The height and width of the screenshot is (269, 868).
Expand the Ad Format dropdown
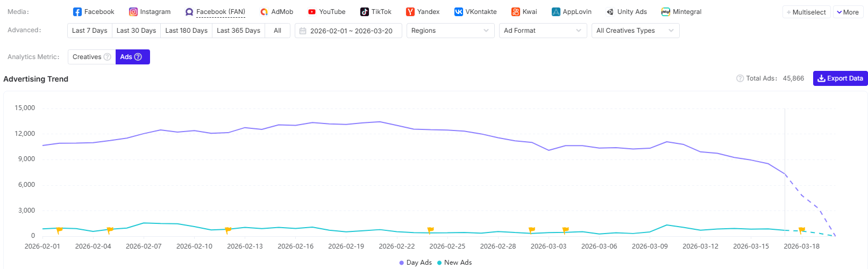pyautogui.click(x=543, y=31)
